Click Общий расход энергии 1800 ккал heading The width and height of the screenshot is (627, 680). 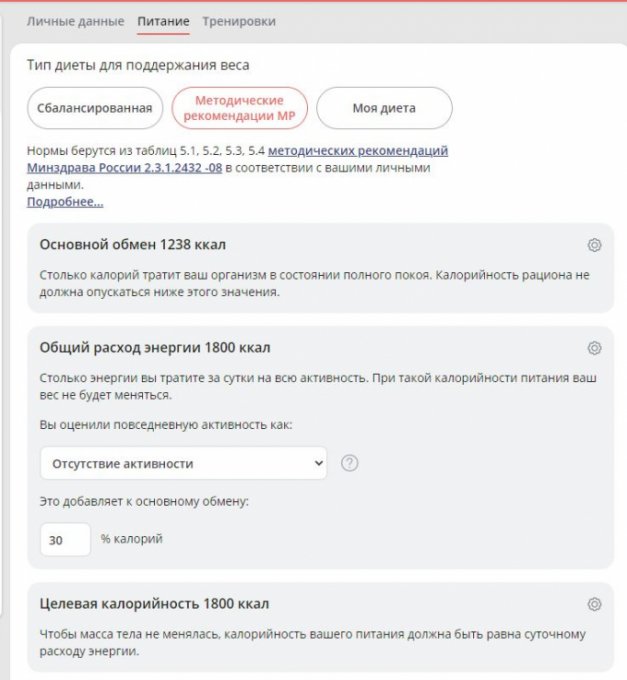[x=155, y=347]
